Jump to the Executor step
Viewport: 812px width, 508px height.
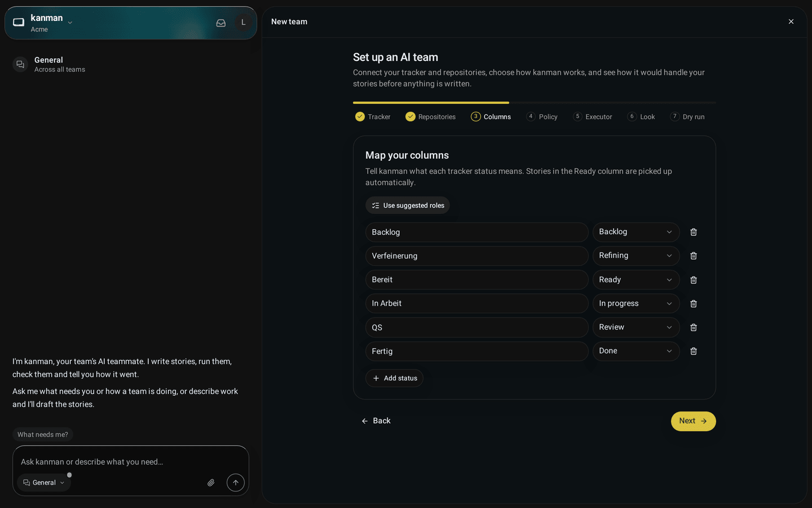(593, 117)
